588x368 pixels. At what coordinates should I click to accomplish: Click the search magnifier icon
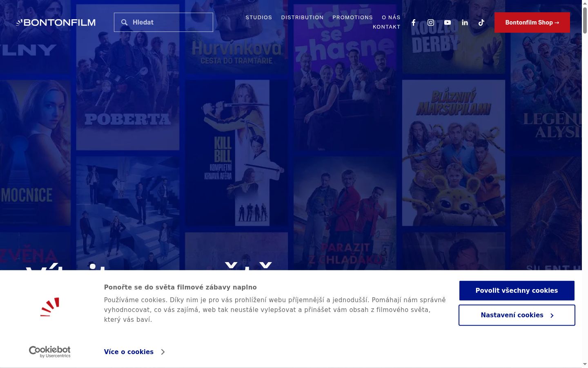coord(125,22)
